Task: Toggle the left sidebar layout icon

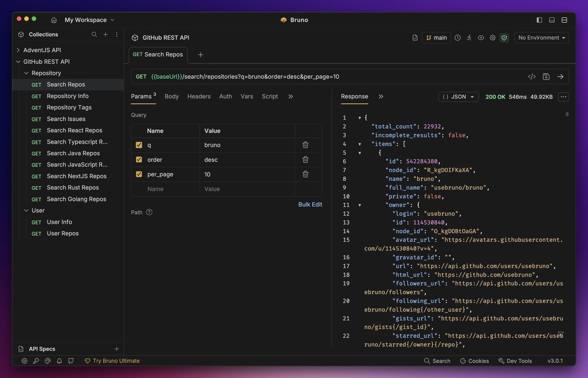Action: coord(539,20)
